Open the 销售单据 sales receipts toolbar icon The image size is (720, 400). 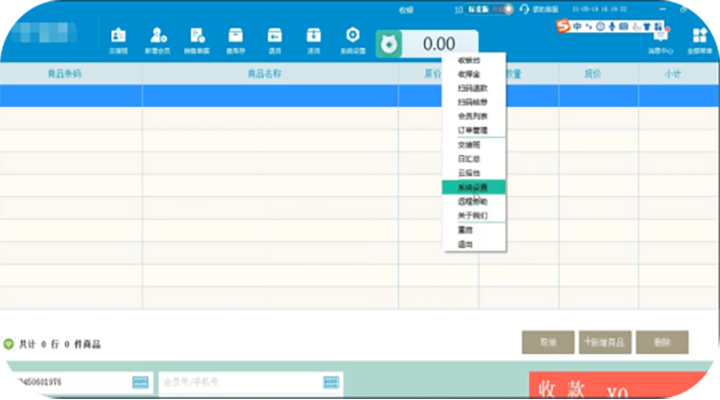click(x=197, y=41)
